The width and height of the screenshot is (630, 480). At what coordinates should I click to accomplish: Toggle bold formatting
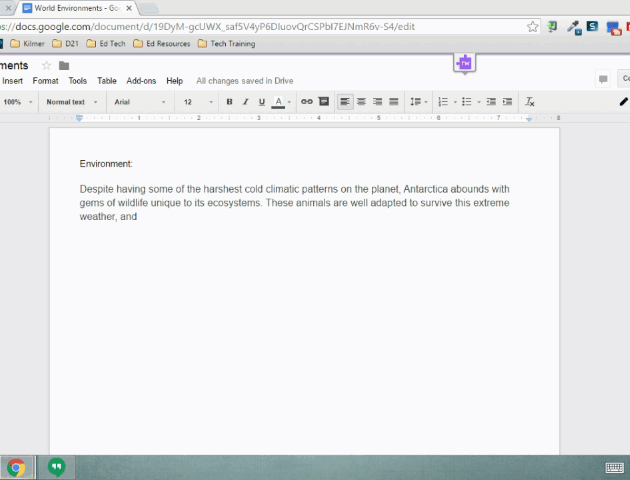[x=229, y=102]
